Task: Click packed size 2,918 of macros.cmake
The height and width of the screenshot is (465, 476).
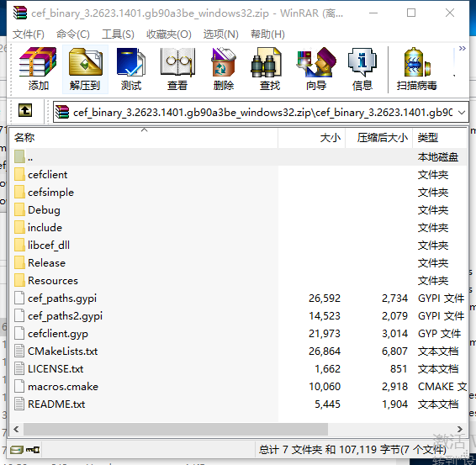Action: [x=394, y=386]
